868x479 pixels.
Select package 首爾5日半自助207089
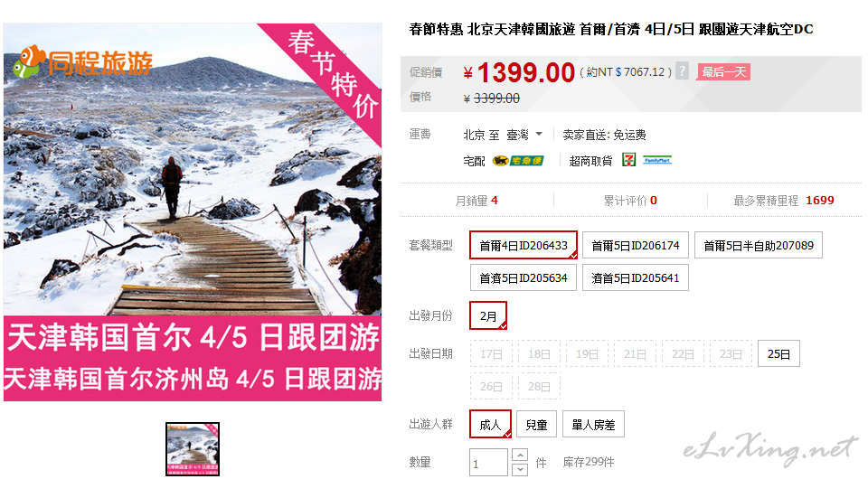click(759, 245)
